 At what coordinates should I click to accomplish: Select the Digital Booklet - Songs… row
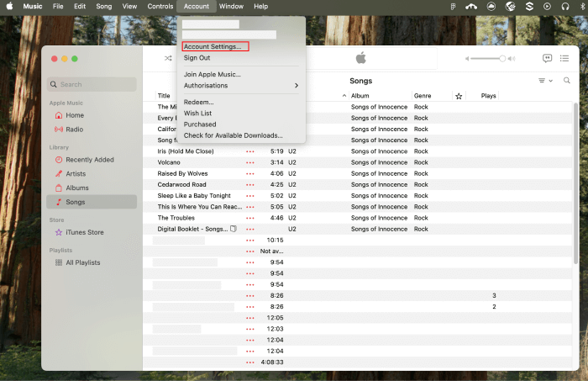(358, 229)
